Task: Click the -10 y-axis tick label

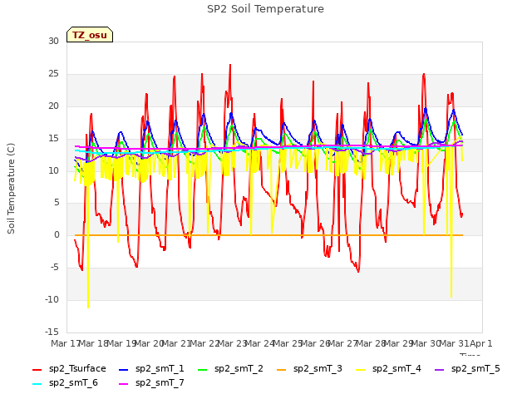Action: (x=52, y=299)
